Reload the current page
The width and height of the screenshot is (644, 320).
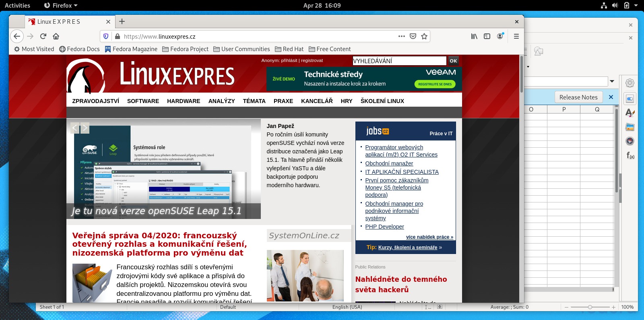pos(43,36)
